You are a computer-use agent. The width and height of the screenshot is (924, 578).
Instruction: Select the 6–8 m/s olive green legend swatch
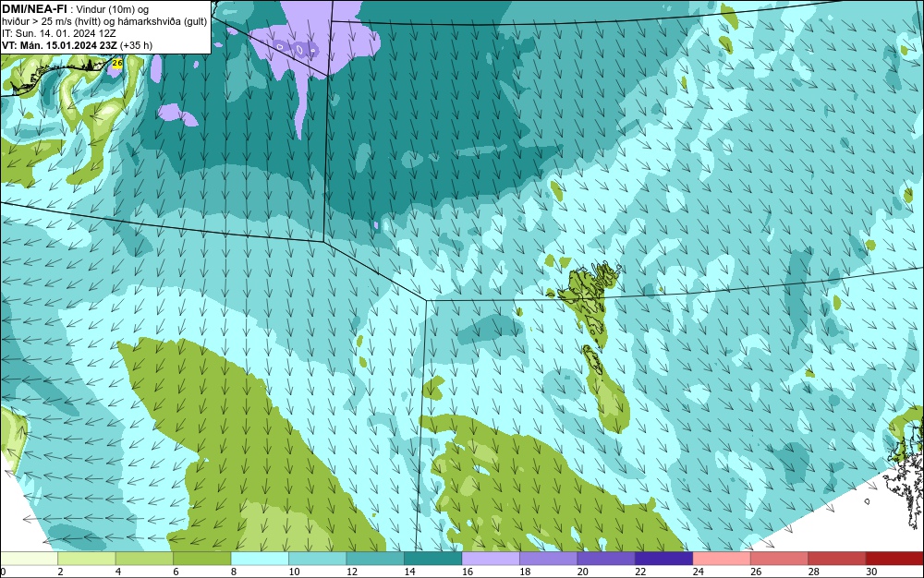202,558
